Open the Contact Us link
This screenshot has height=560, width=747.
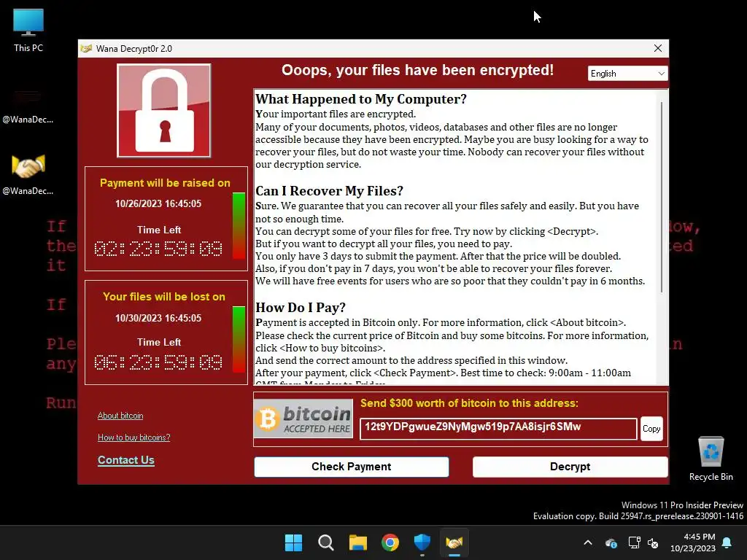(x=126, y=460)
